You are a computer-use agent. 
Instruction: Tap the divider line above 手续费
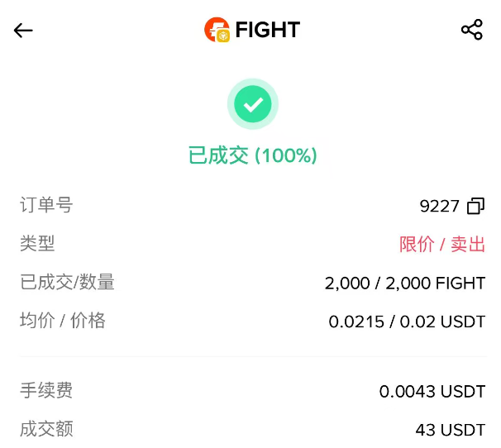(x=252, y=356)
